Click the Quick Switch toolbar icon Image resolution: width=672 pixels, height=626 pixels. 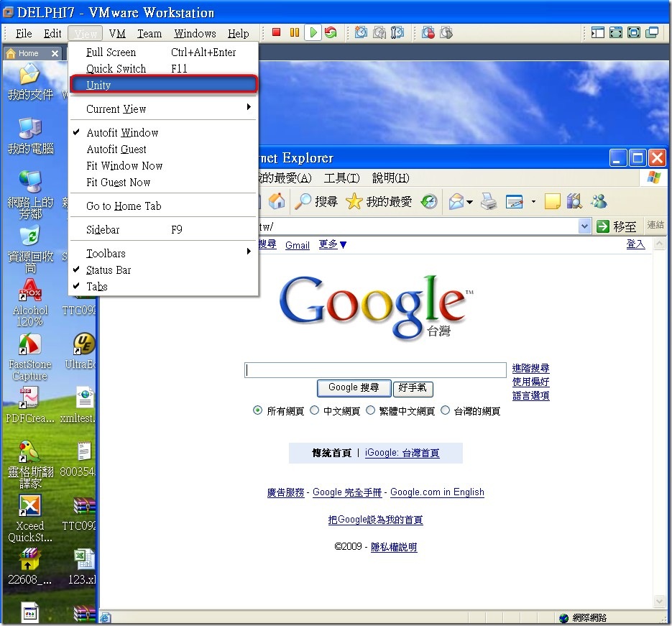(x=615, y=32)
